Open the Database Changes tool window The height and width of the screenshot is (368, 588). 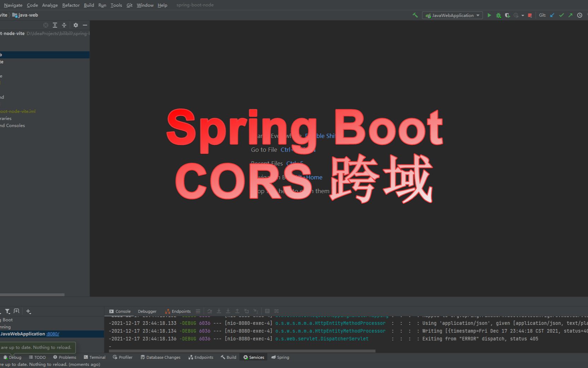160,357
